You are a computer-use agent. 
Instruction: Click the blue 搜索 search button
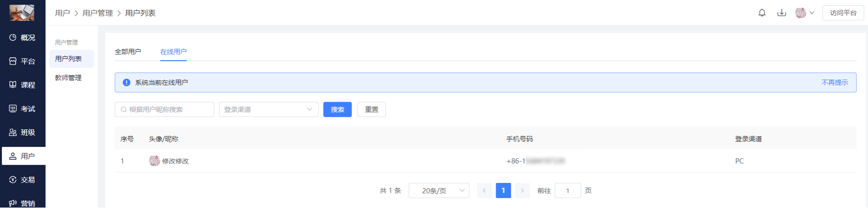pos(337,109)
